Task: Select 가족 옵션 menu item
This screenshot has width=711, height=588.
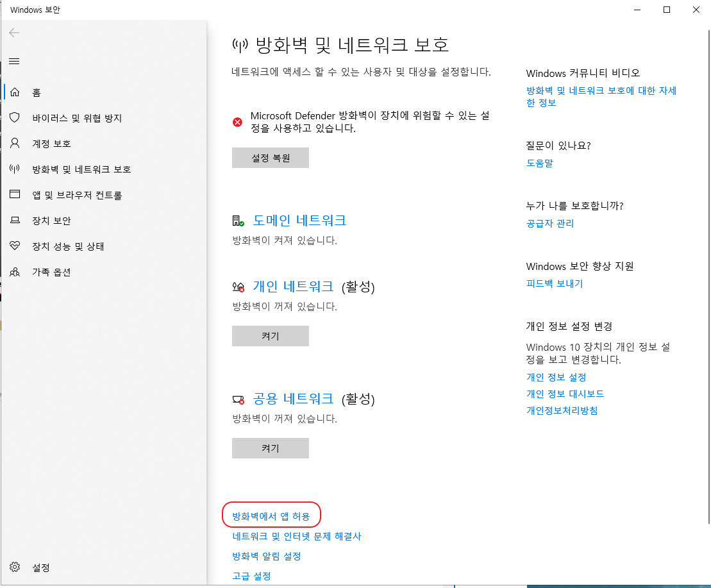Action: pos(51,272)
